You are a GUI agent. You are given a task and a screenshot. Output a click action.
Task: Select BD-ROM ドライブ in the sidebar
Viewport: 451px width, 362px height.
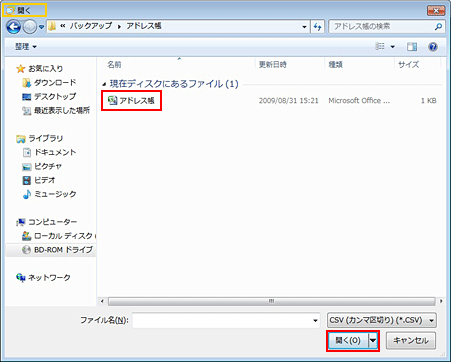coord(63,250)
